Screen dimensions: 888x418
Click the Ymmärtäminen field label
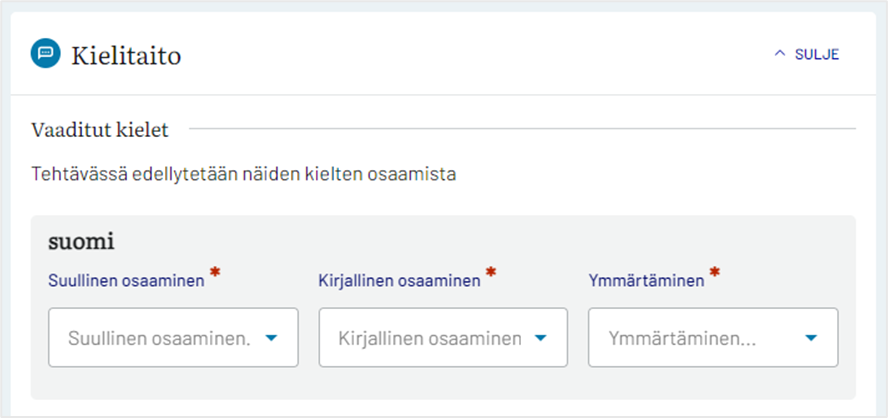point(646,281)
